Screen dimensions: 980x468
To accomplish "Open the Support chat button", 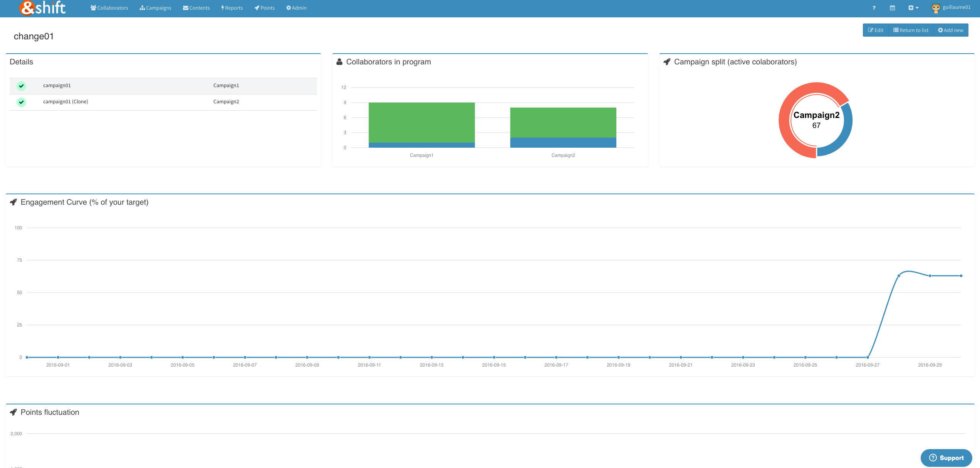I will tap(946, 458).
